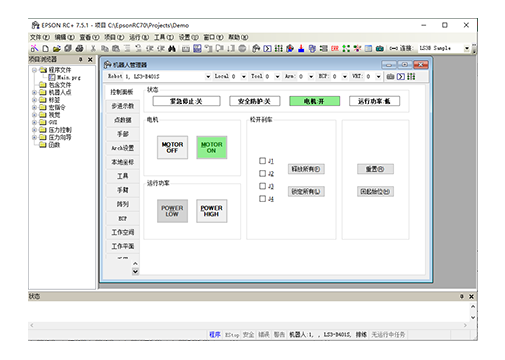The image size is (505, 360).
Task: Expand the 机器人点 tree folder
Action: pyautogui.click(x=34, y=92)
